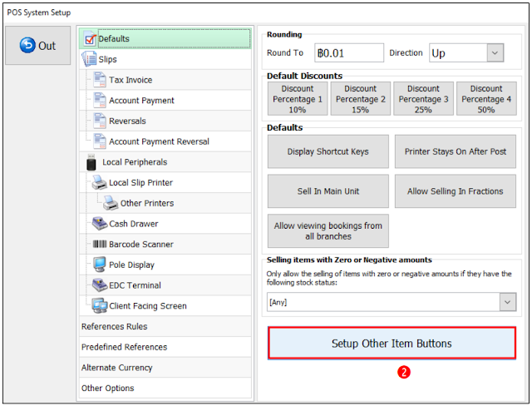Open Account Payment Reversal settings
532x406 pixels.
pos(165,141)
